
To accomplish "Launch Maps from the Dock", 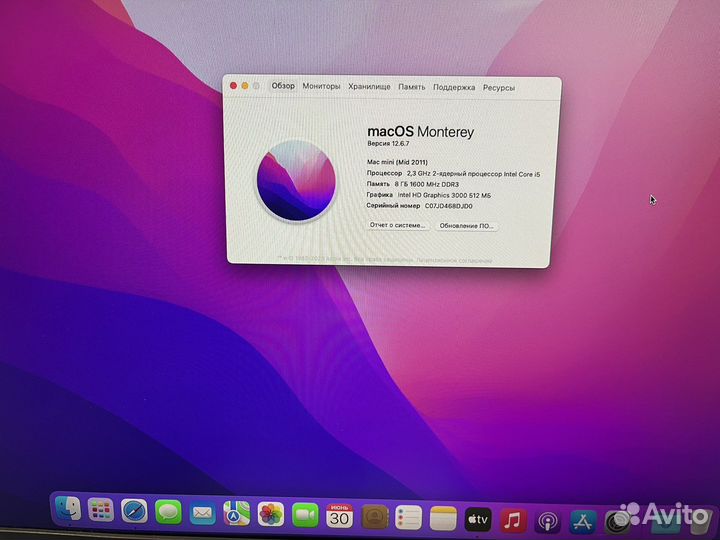I will (236, 514).
